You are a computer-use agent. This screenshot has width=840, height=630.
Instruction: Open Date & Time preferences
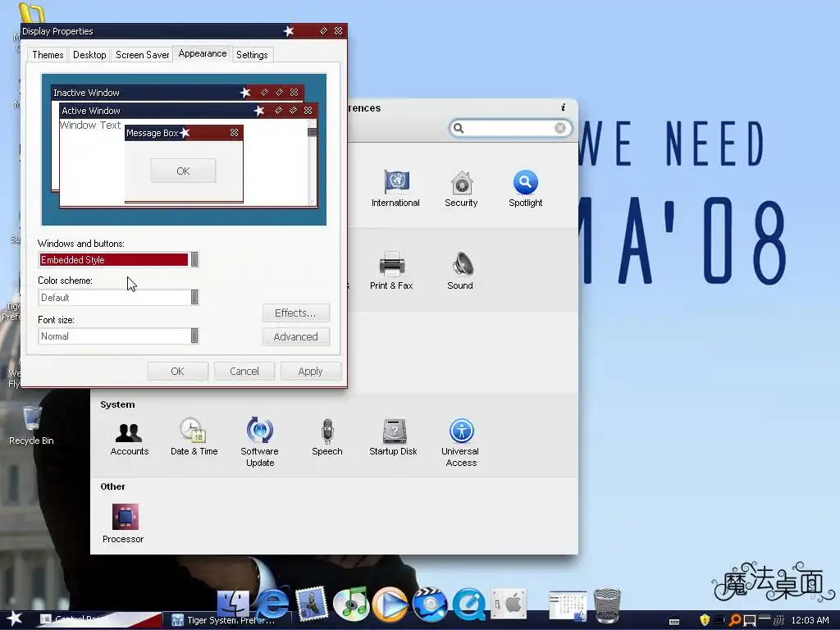194,436
